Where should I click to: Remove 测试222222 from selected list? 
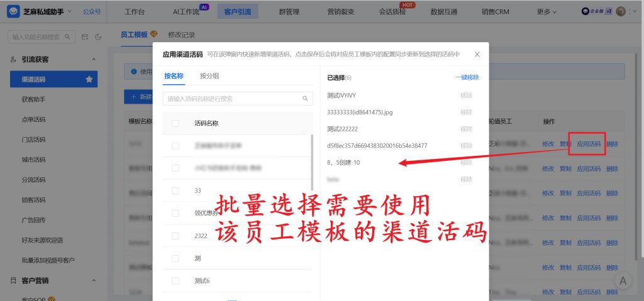[466, 129]
